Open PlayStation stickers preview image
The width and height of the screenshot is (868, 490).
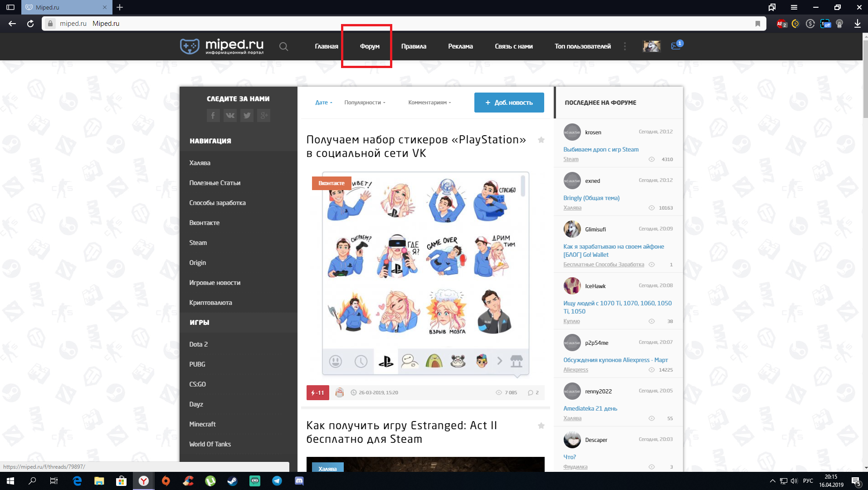pyautogui.click(x=425, y=274)
